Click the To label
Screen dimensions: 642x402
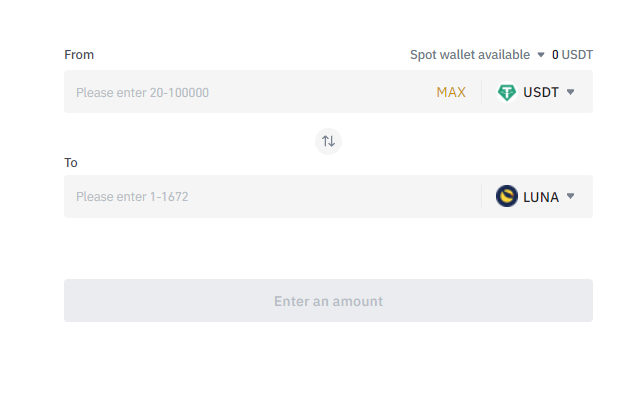[x=71, y=163]
